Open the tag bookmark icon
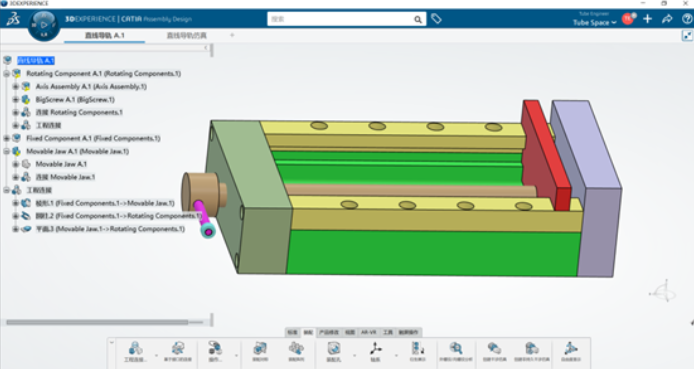The width and height of the screenshot is (694, 369). click(x=436, y=19)
